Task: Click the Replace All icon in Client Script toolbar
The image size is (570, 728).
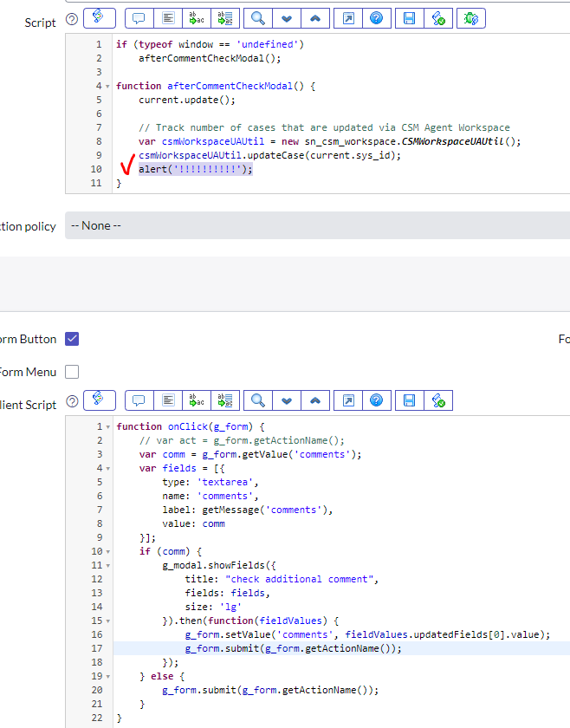Action: [225, 400]
